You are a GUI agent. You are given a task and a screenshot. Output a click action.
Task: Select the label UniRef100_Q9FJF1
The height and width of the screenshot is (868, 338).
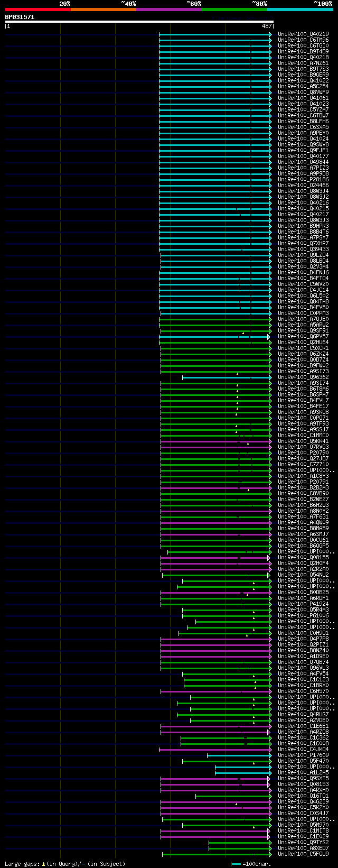pos(303,151)
